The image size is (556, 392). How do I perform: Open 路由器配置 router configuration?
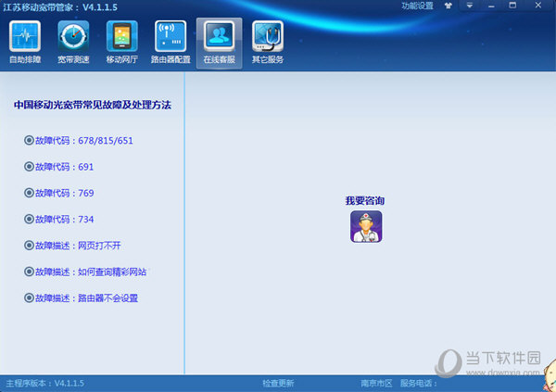[171, 43]
